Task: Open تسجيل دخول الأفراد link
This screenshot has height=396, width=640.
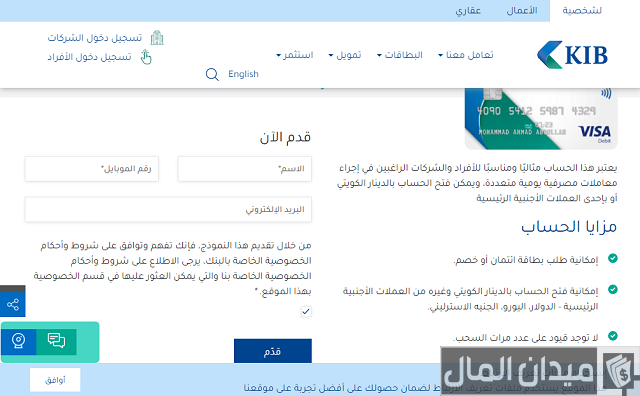Action: [x=89, y=57]
